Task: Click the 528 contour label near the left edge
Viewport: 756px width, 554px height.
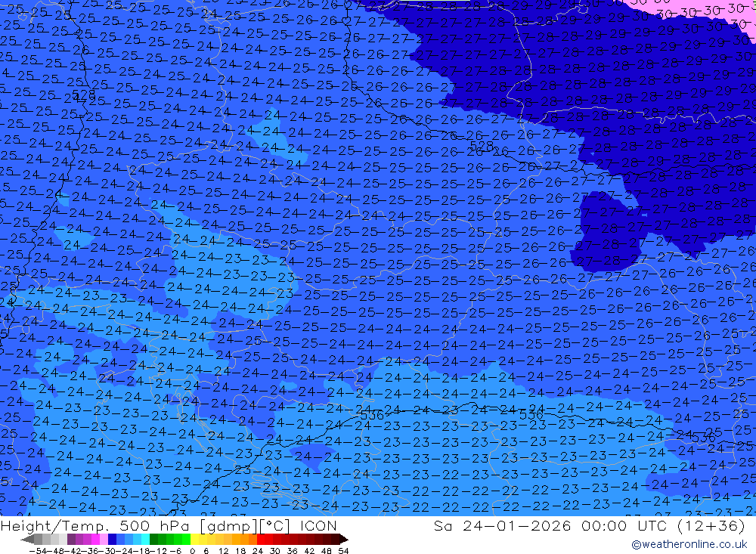Action: tap(83, 94)
